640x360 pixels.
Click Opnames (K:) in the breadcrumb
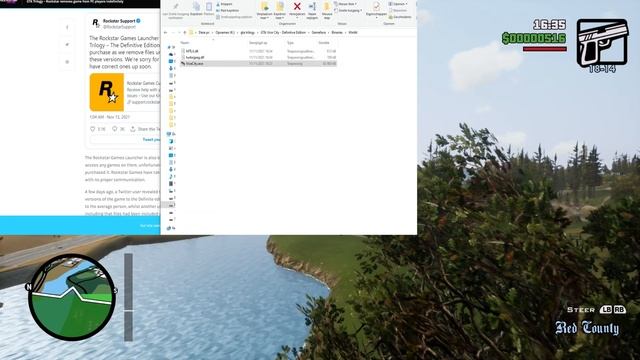225,32
